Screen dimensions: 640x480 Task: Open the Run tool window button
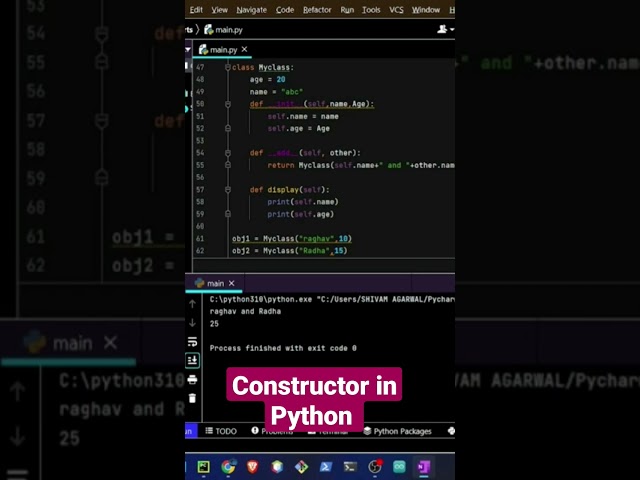(x=191, y=431)
